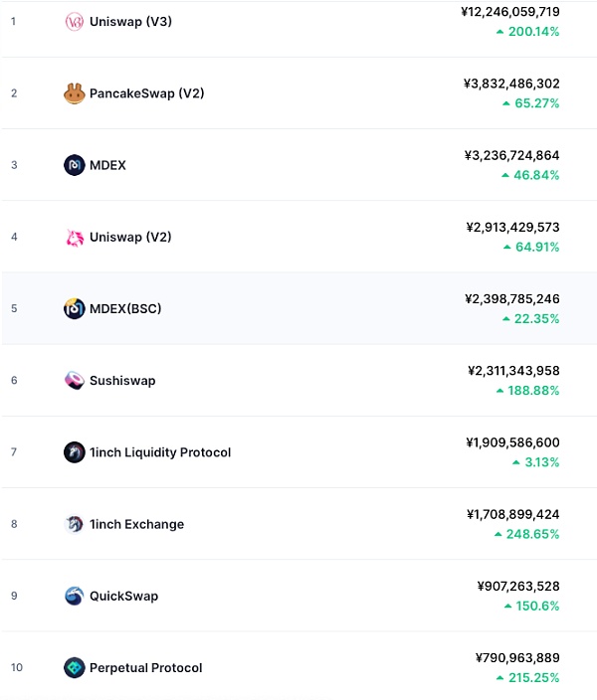597x700 pixels.
Task: Open the Sushiswap exchange name link
Action: 122,381
